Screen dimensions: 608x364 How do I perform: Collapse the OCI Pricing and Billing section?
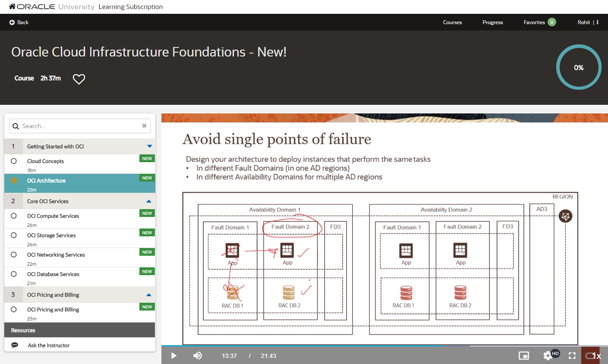(149, 294)
